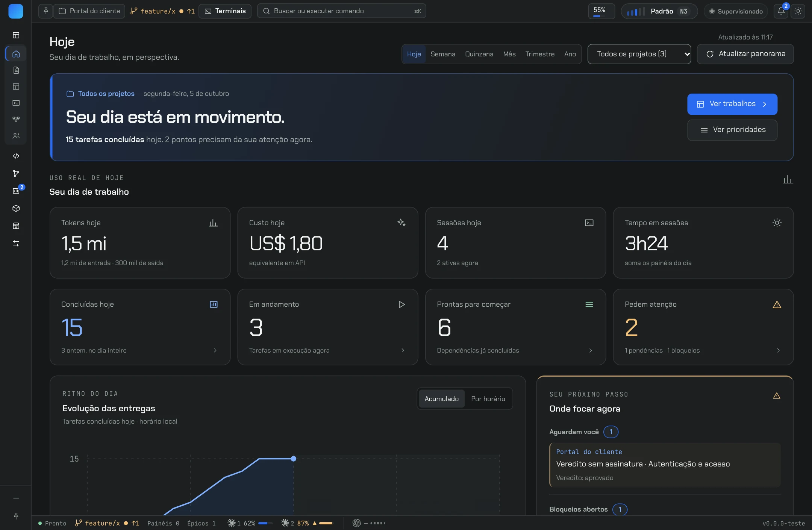Click the pin icon in top bar
Viewport: 812px width, 530px height.
click(x=45, y=11)
